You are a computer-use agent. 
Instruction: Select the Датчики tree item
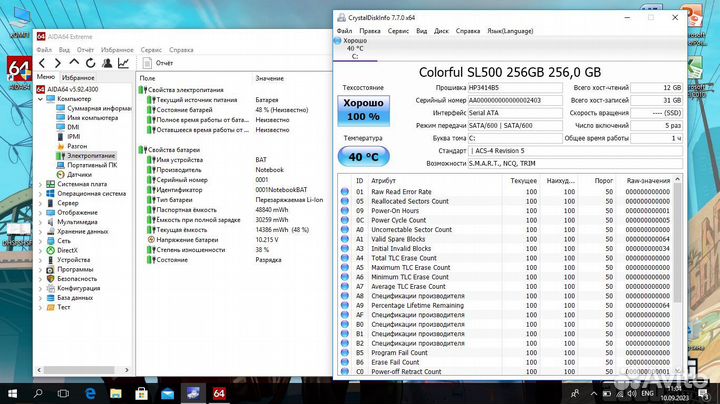74,174
